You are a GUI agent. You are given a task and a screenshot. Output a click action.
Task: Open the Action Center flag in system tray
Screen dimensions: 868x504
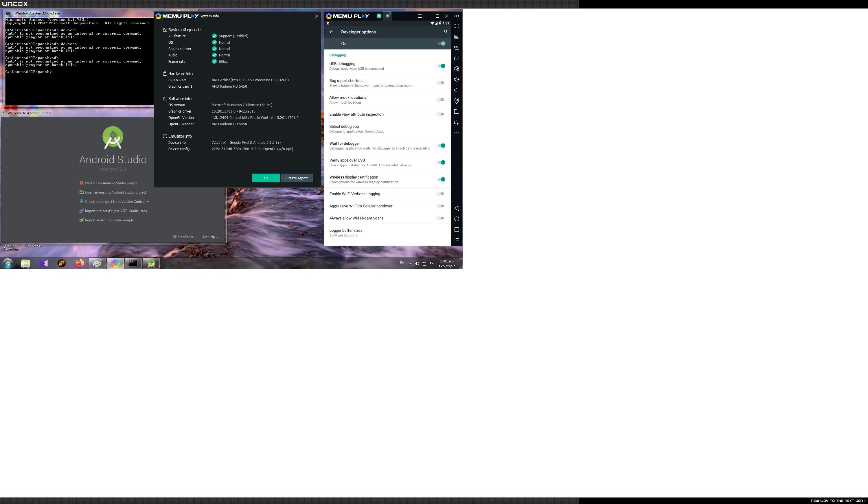431,264
